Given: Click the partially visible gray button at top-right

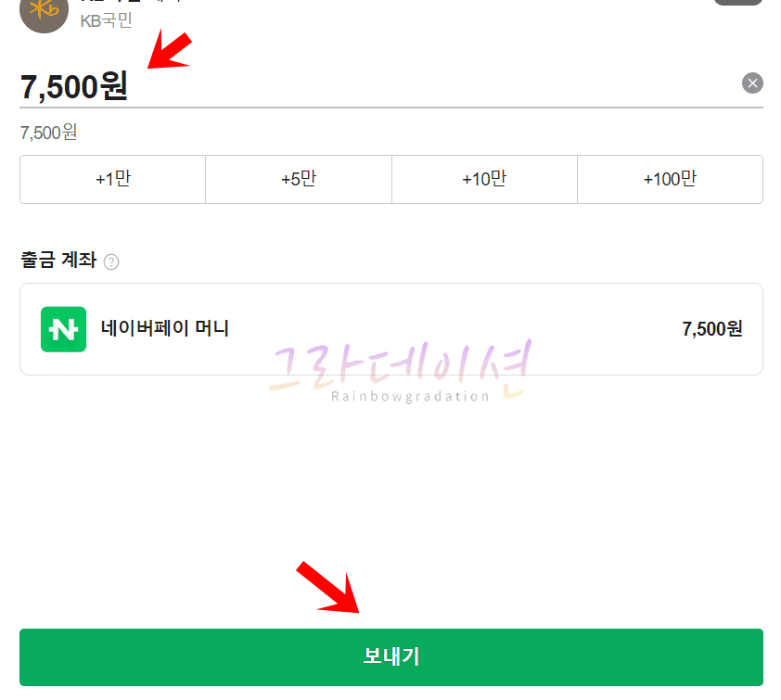Looking at the screenshot, I should coord(738,2).
